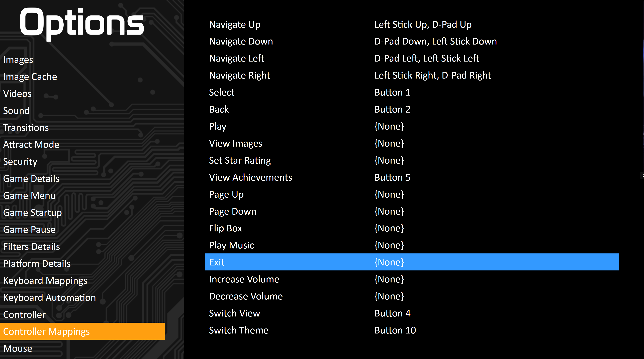This screenshot has width=644, height=359.
Task: Click Button 5 value for View Achievements
Action: pos(392,177)
